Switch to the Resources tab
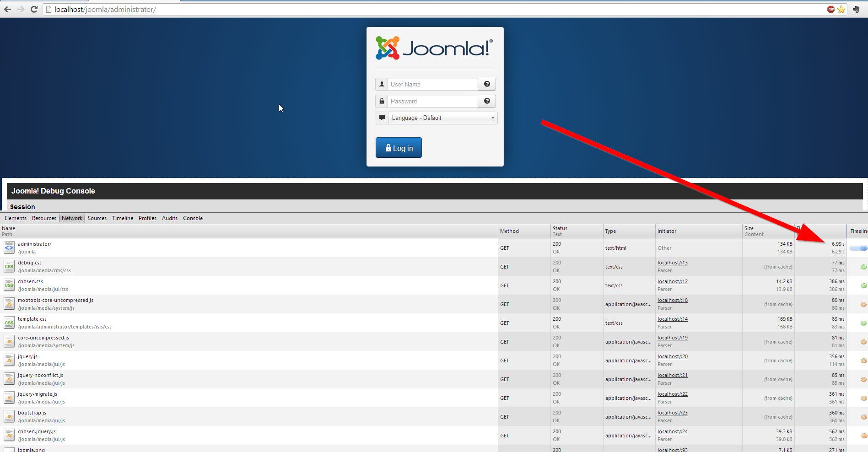 tap(44, 218)
